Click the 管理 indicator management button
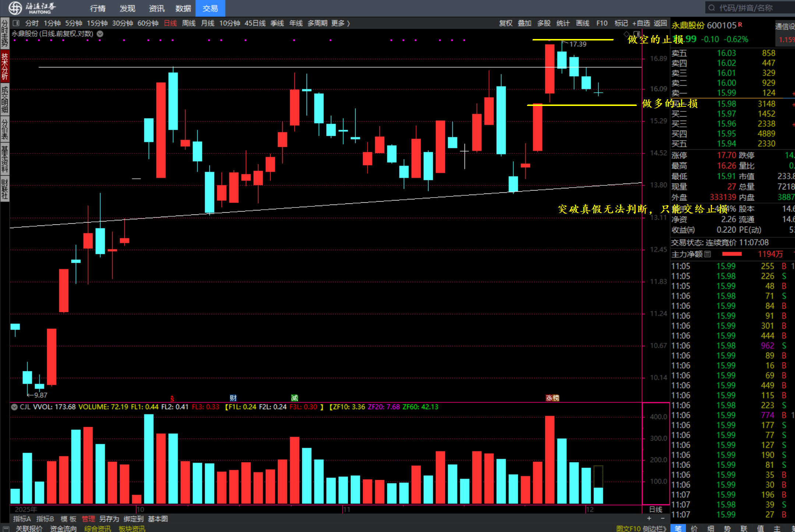Viewport: 795px width, 532px height. click(x=88, y=519)
